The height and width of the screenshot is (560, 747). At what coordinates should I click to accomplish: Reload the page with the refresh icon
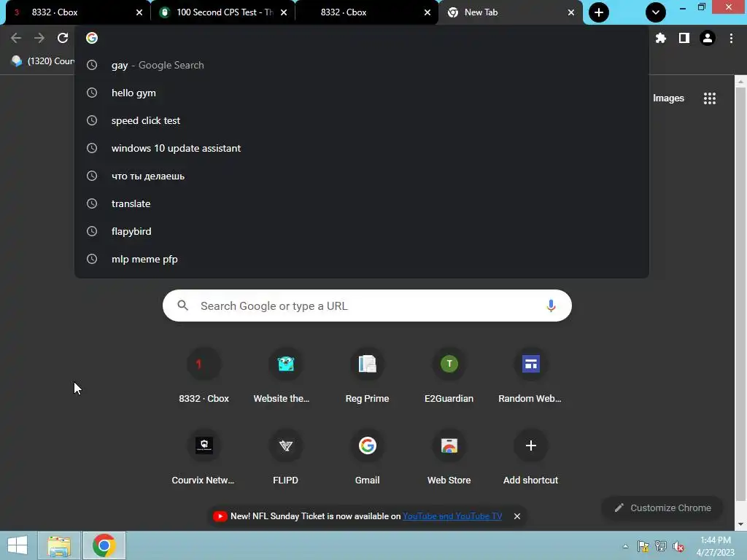(63, 38)
